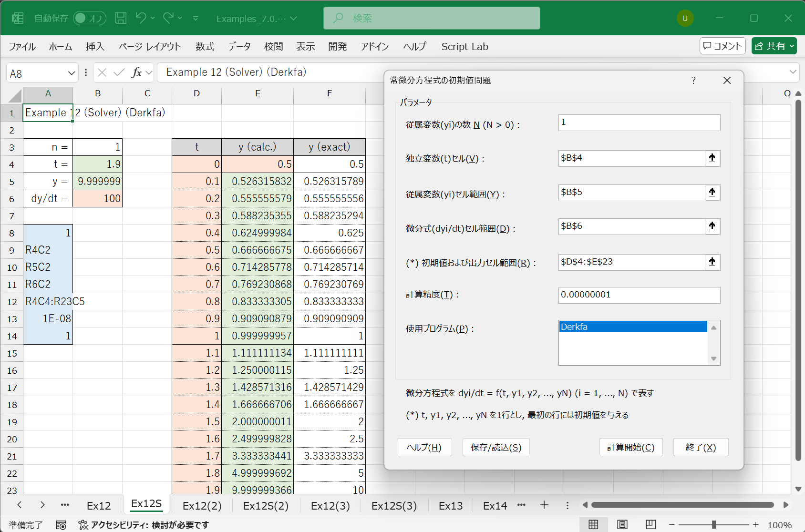
Task: Toggle the AutoSave switch
Action: click(89, 18)
